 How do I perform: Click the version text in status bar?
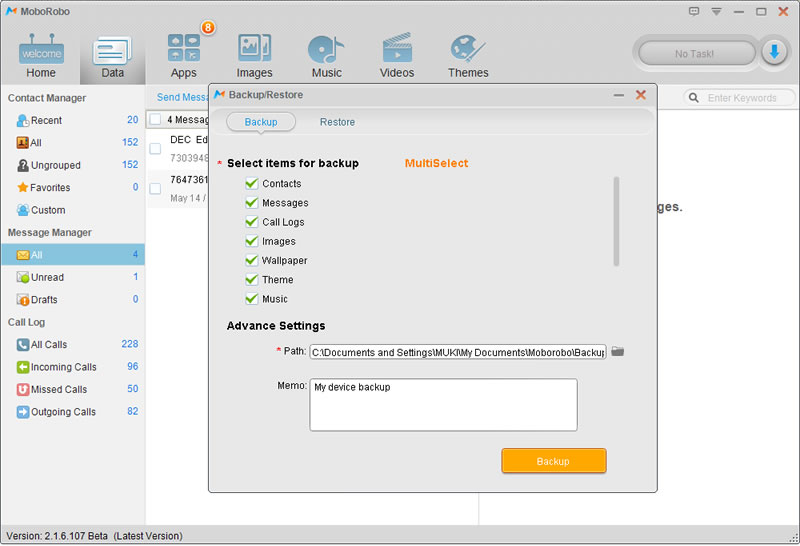(94, 536)
